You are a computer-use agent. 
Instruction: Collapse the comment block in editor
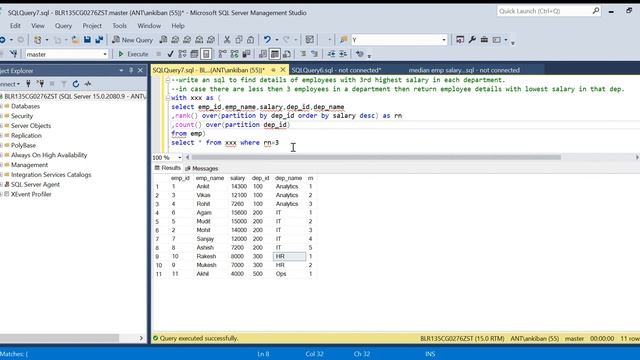(167, 80)
